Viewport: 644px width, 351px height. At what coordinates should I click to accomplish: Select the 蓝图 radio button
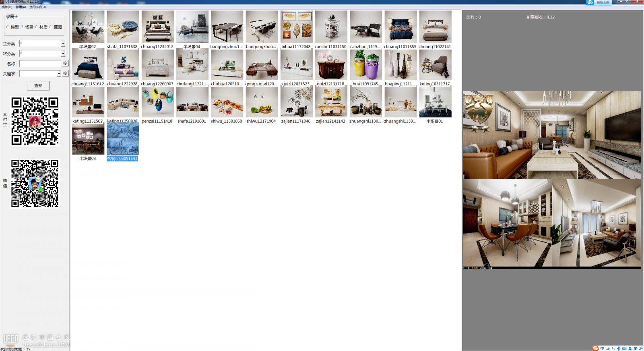tap(51, 27)
